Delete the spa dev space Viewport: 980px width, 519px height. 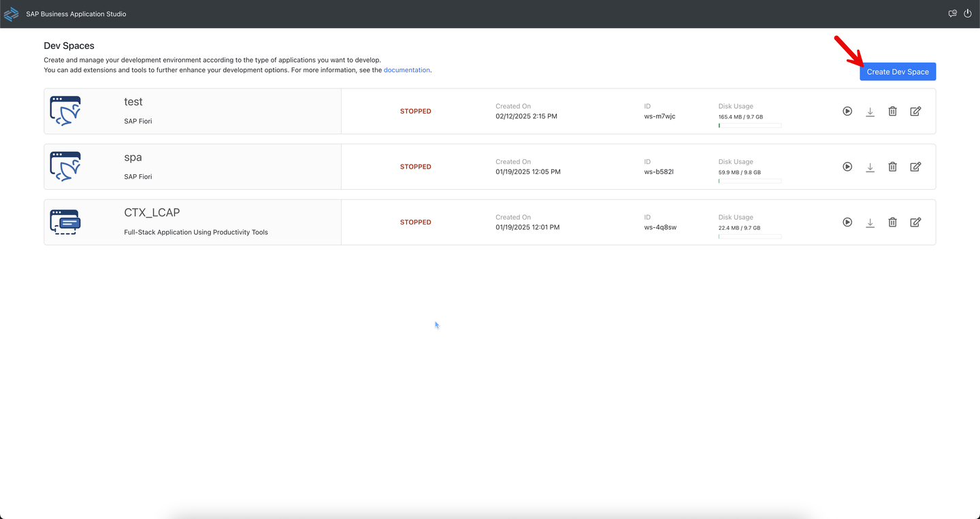pyautogui.click(x=893, y=167)
